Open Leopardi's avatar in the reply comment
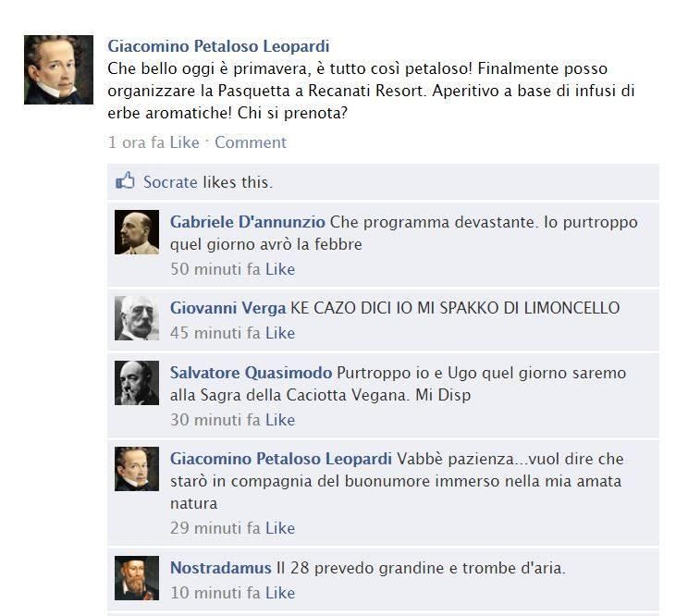 (137, 469)
